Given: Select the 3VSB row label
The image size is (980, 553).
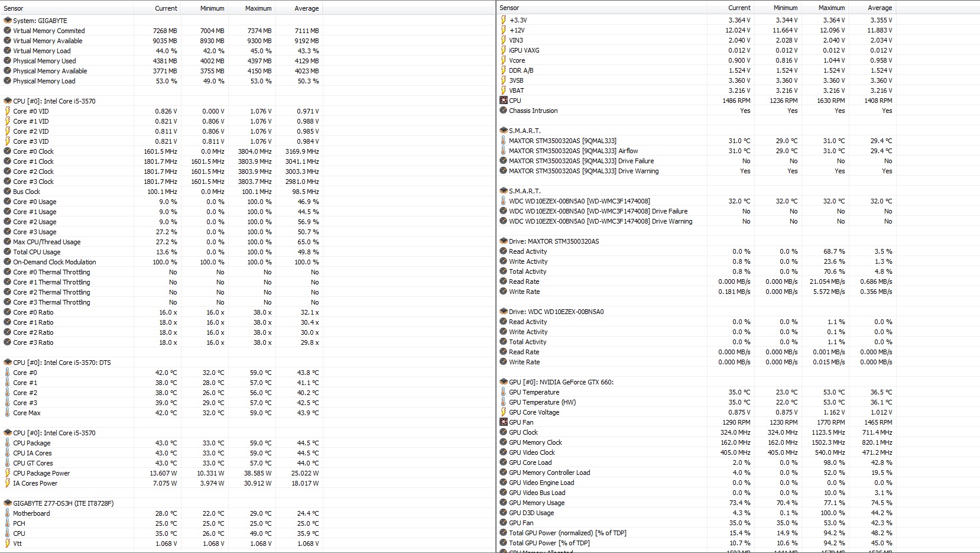Looking at the screenshot, I should [516, 80].
